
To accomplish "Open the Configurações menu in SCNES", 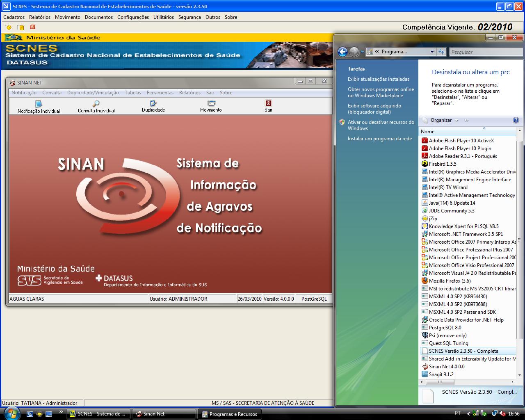I will (133, 17).
